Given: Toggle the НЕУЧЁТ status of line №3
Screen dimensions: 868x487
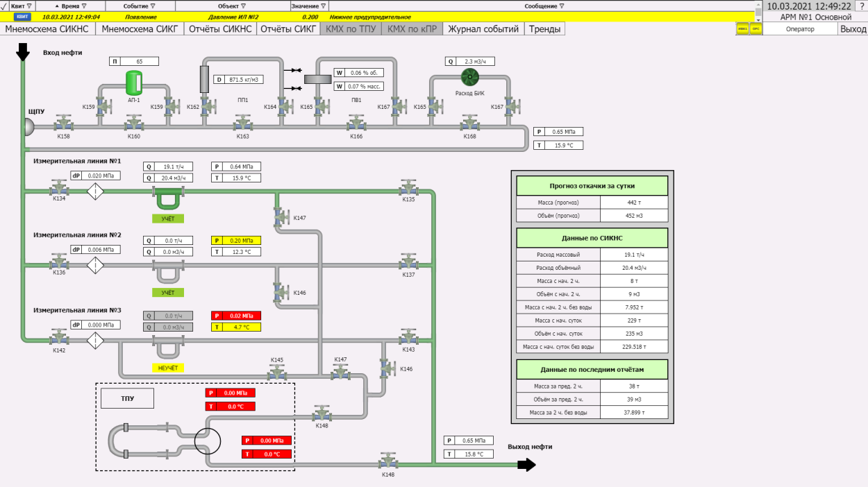Looking at the screenshot, I should [168, 368].
